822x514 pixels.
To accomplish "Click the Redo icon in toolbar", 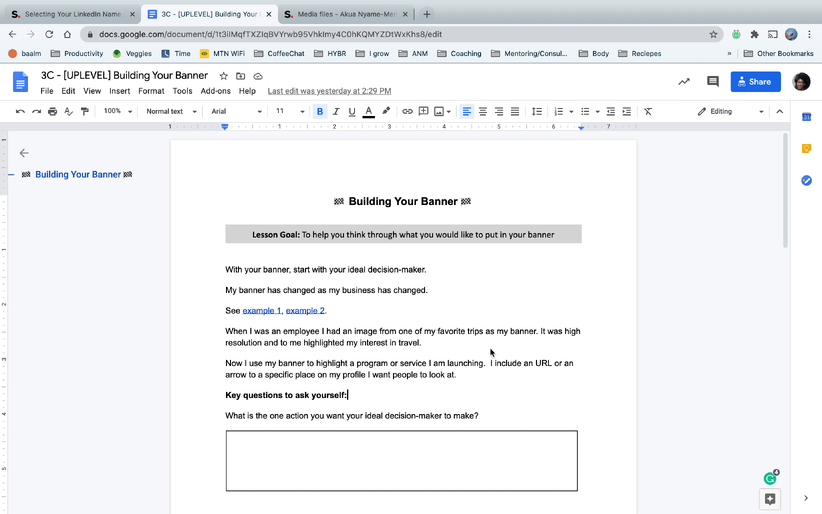I will [x=36, y=111].
